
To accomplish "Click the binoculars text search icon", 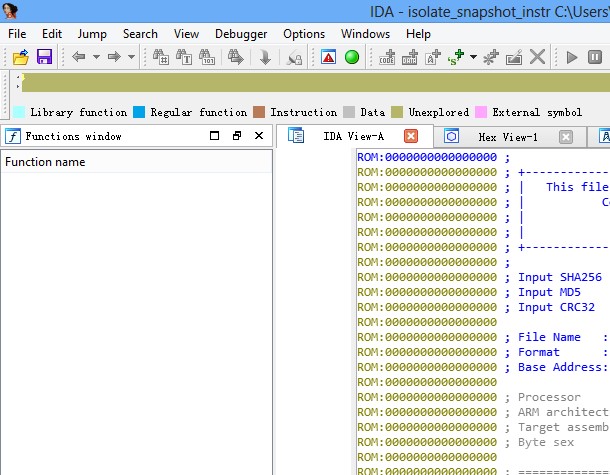I will [184, 57].
